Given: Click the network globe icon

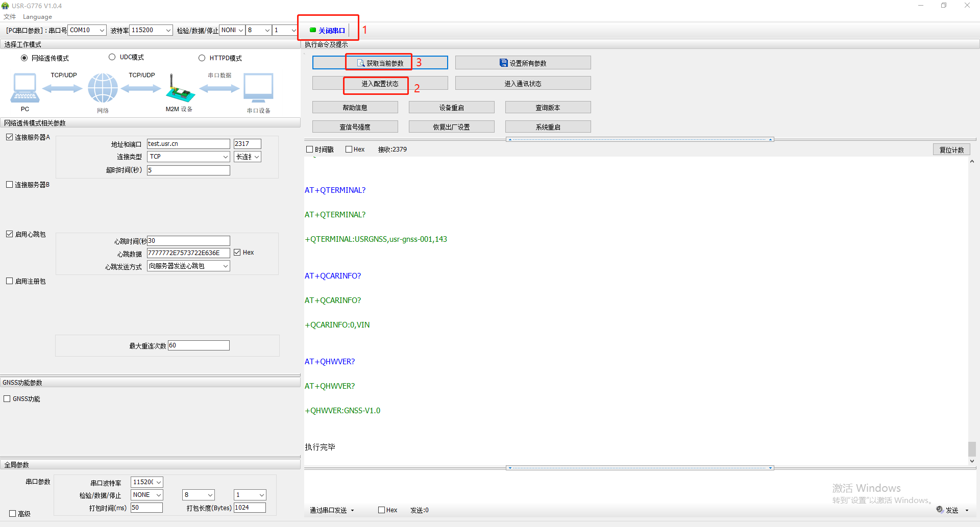Looking at the screenshot, I should pyautogui.click(x=103, y=88).
